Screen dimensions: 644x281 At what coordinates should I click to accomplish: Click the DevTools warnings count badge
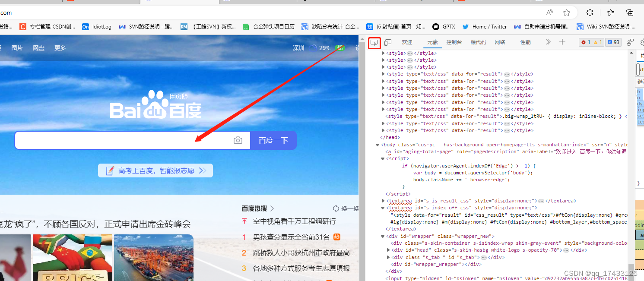tap(598, 42)
